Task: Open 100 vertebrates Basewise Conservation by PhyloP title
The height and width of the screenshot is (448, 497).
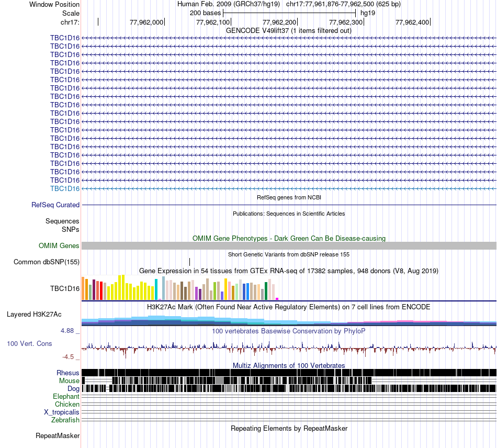Action: 288,331
